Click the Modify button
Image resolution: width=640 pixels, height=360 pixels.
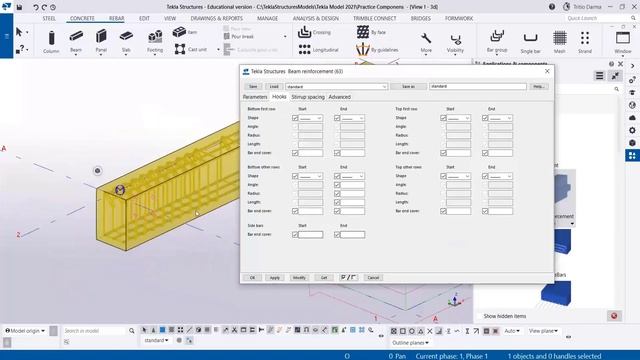(x=299, y=278)
